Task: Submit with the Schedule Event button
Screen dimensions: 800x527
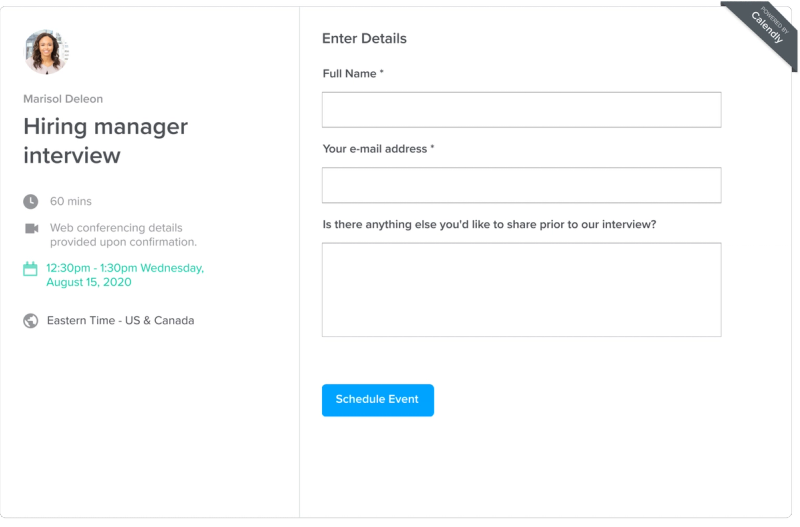Action: [378, 400]
